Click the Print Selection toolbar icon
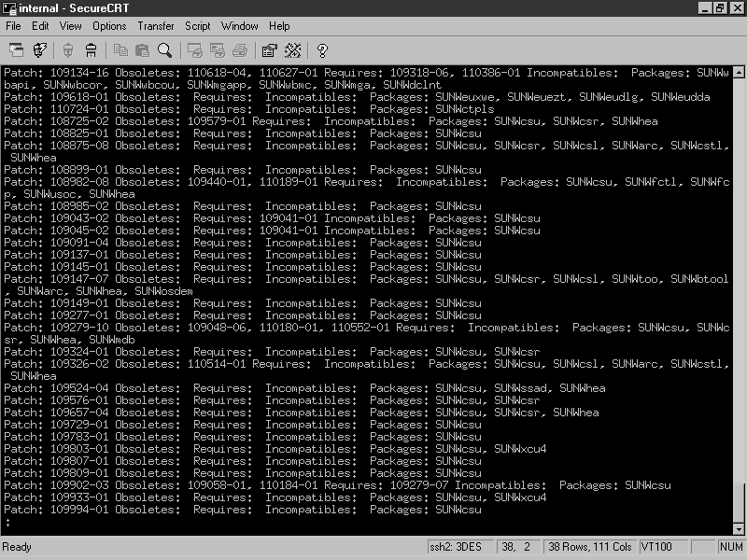Screen dimensions: 747x560 tap(218, 50)
